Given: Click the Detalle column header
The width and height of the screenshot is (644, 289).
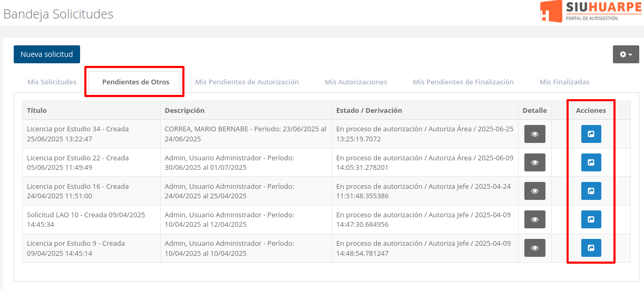Looking at the screenshot, I should tap(534, 110).
